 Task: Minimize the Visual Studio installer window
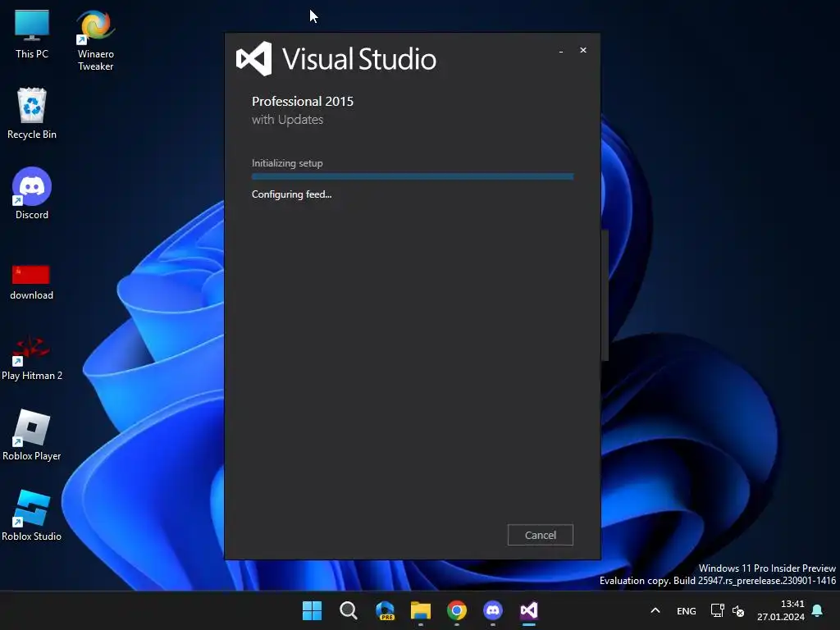click(561, 50)
